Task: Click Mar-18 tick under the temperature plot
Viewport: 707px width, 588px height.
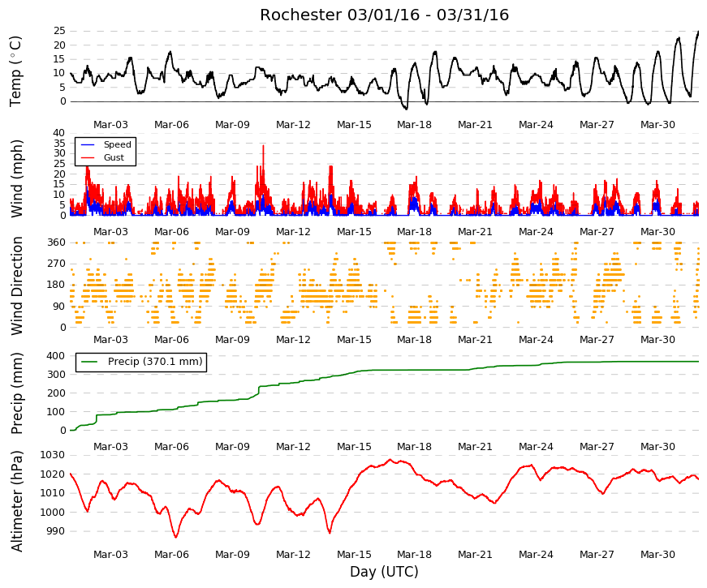Action: point(414,125)
